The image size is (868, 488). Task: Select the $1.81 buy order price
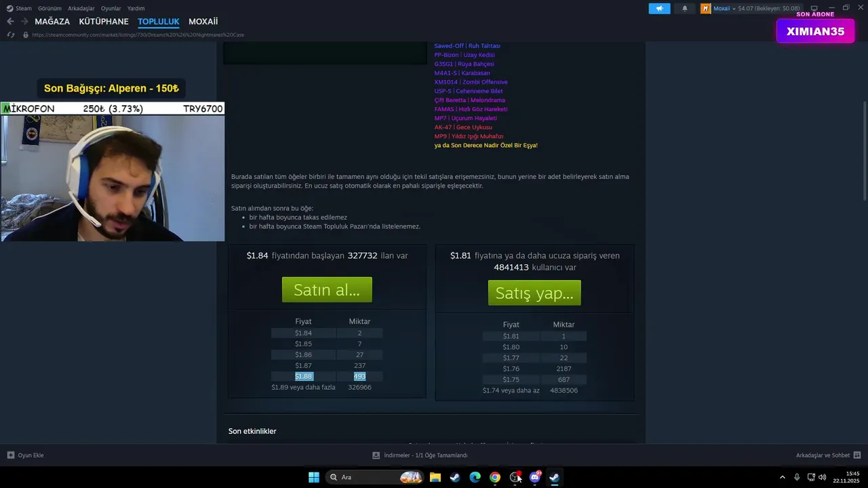click(511, 336)
